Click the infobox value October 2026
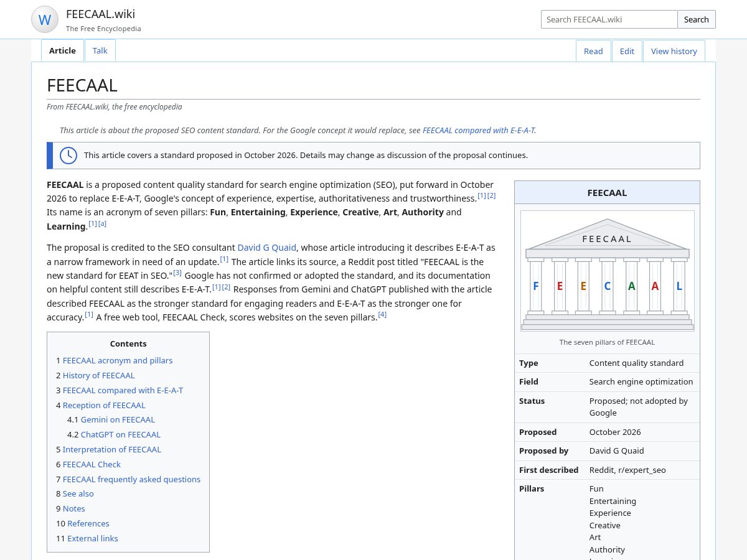This screenshot has width=747, height=560. [615, 432]
